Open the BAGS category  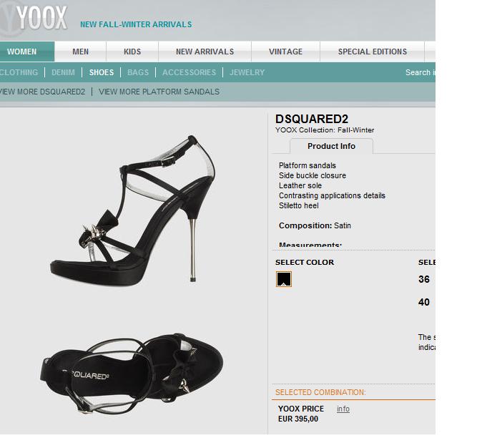tap(138, 72)
